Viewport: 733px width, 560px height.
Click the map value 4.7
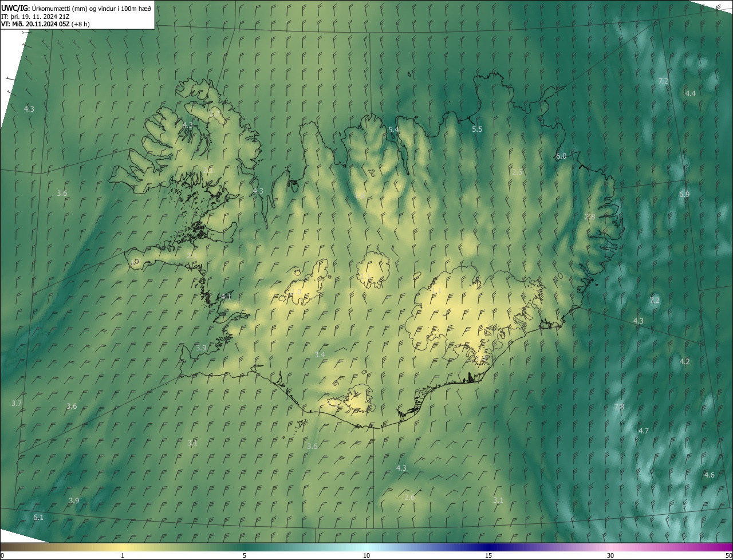[x=644, y=431]
